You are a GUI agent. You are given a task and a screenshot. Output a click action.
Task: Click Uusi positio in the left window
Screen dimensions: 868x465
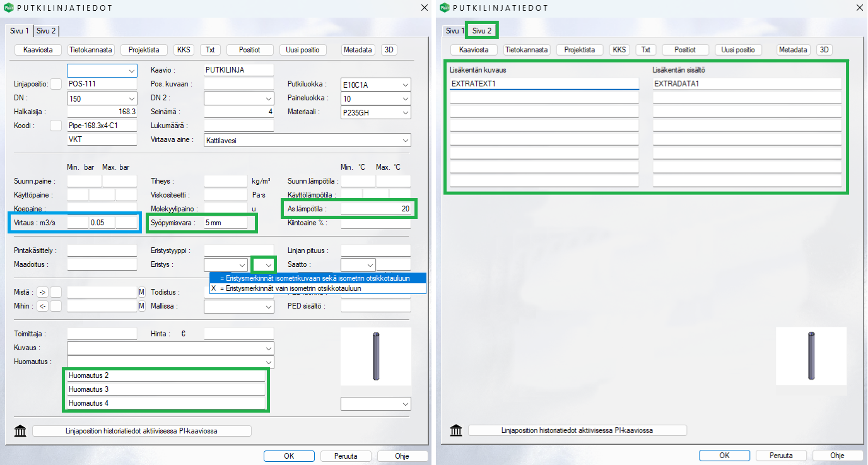coord(303,50)
